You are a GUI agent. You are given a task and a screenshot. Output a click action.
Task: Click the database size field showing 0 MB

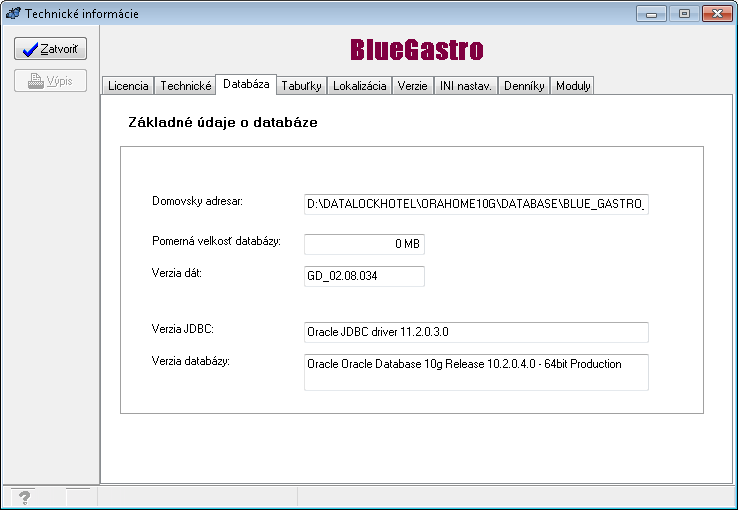364,244
